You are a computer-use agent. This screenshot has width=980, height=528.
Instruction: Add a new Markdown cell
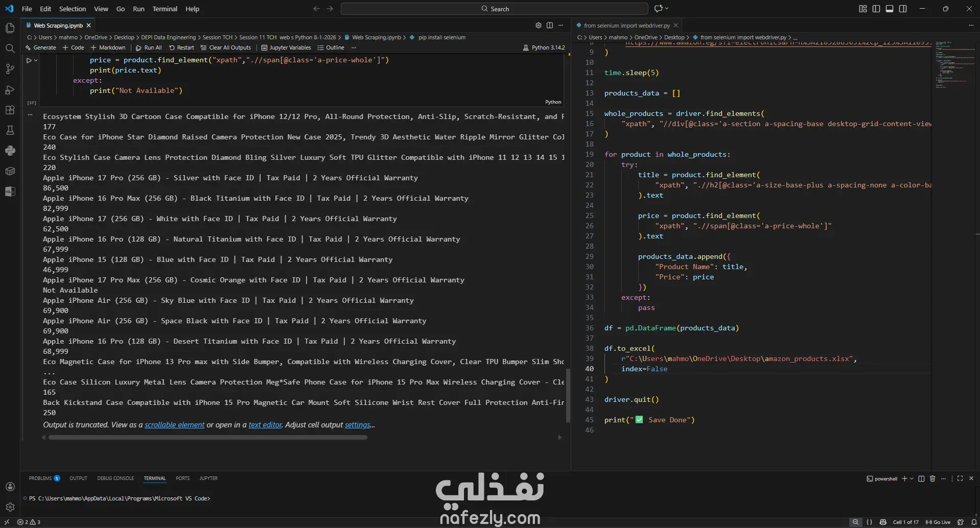(x=108, y=47)
